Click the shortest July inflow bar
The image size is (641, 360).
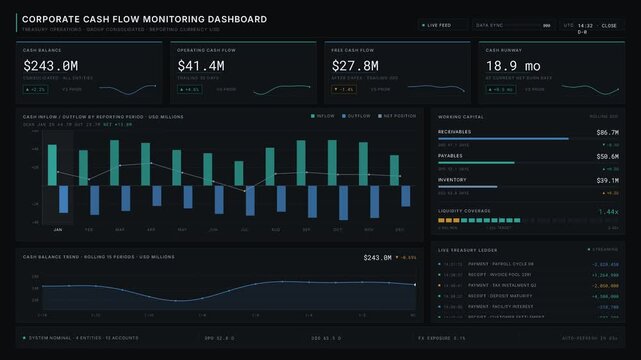tap(239, 174)
